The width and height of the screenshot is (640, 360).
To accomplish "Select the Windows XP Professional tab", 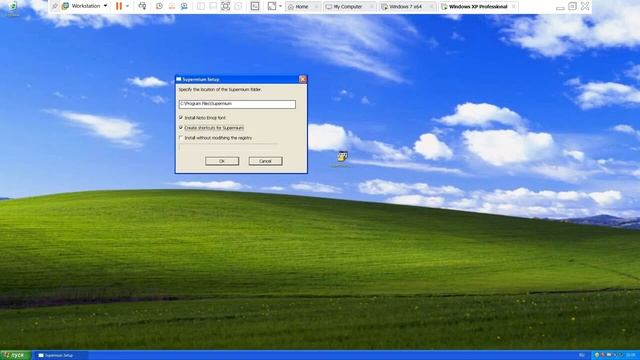I will pos(478,7).
